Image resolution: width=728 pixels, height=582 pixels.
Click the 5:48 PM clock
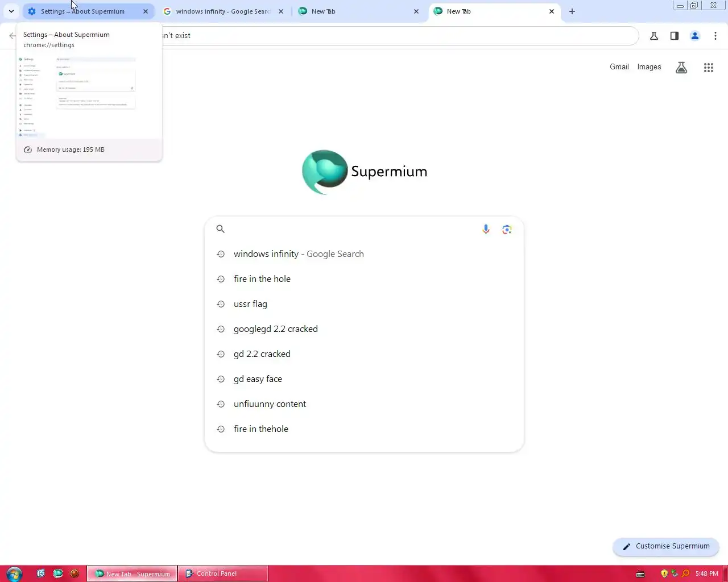pos(707,573)
